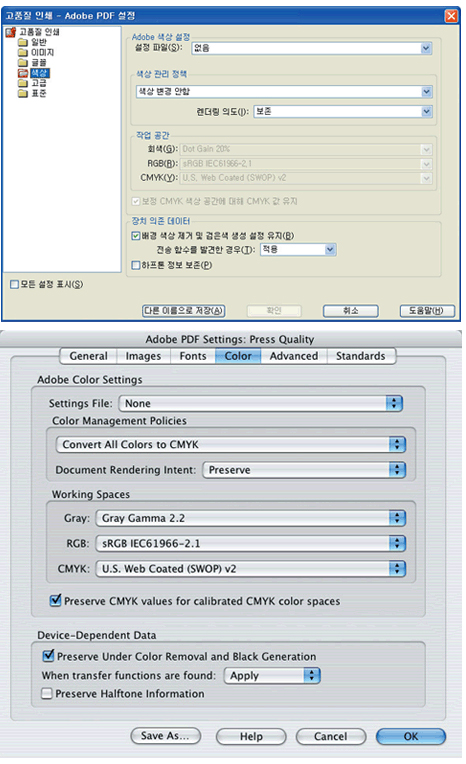The height and width of the screenshot is (764, 466).
Task: Click the blue OK button
Action: click(411, 736)
